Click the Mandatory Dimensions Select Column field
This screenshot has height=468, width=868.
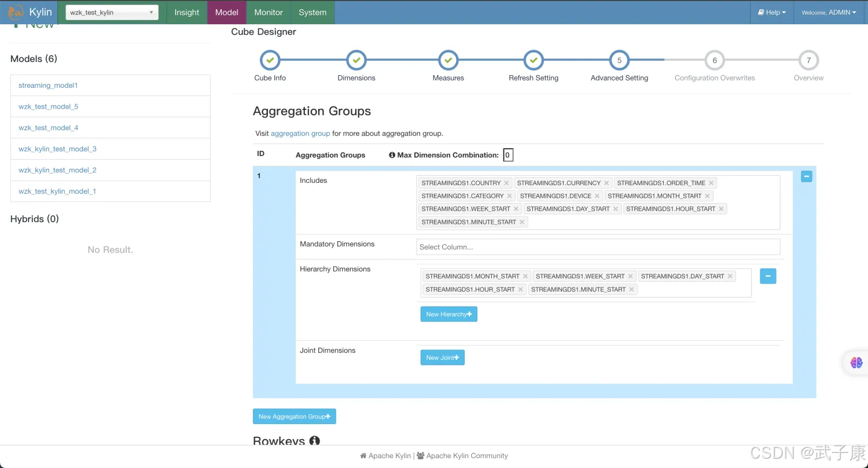[598, 247]
